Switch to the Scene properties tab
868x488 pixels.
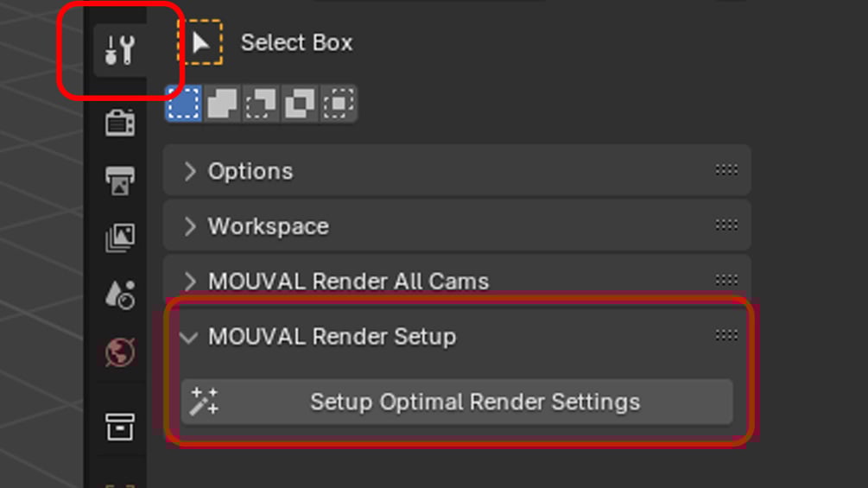(119, 295)
